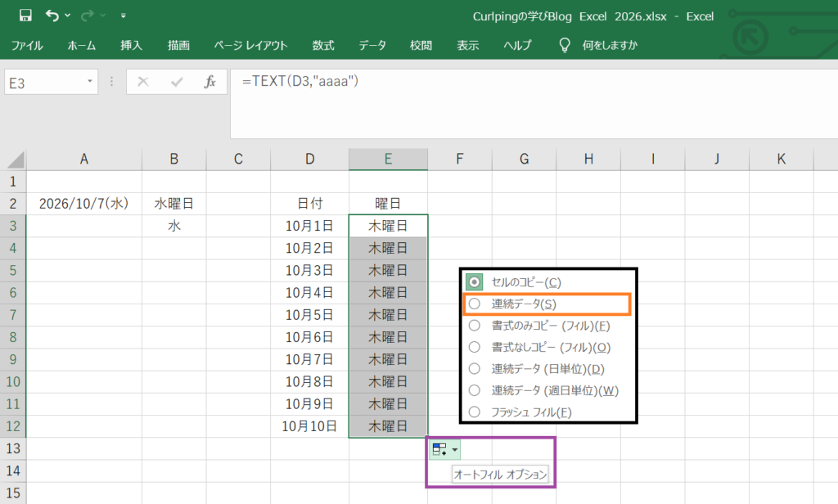Select column G header
The width and height of the screenshot is (838, 504).
coord(524,160)
